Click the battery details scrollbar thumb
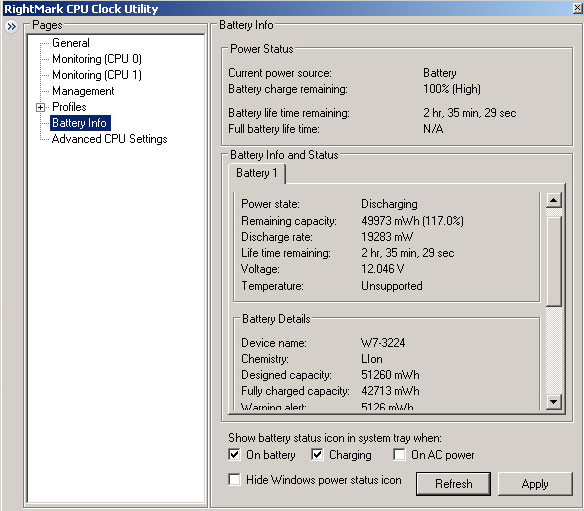This screenshot has width=584, height=511. pos(554,261)
